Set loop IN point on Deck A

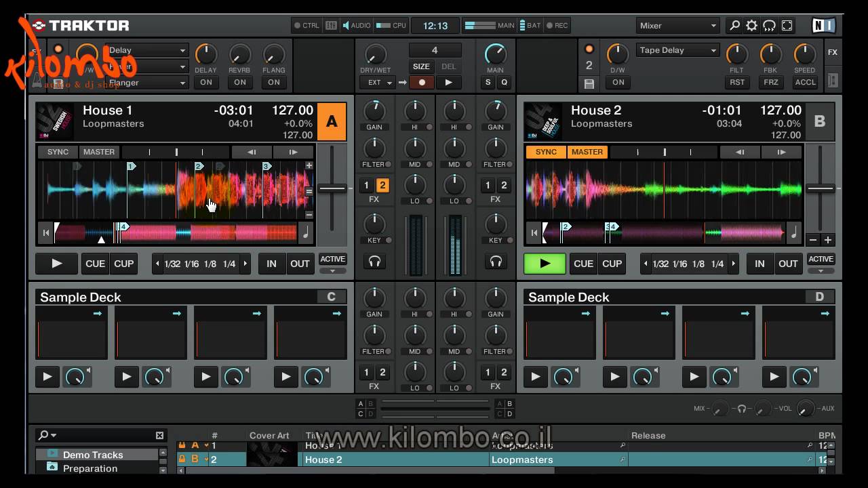tap(271, 264)
